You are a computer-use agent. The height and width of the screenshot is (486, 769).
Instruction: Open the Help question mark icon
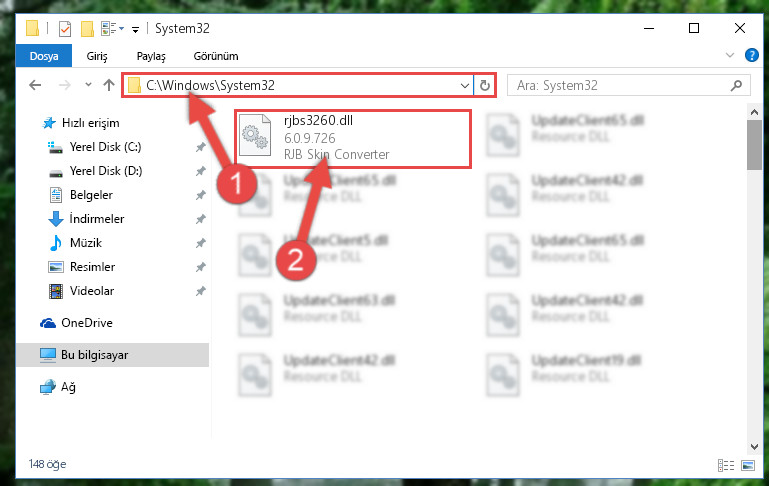pos(751,55)
